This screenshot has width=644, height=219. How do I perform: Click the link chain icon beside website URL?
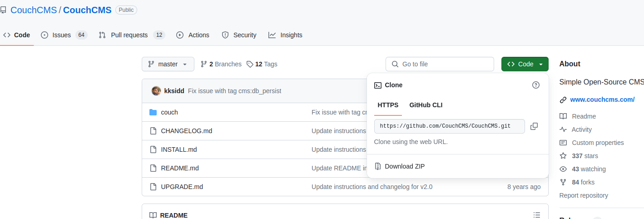click(x=563, y=100)
